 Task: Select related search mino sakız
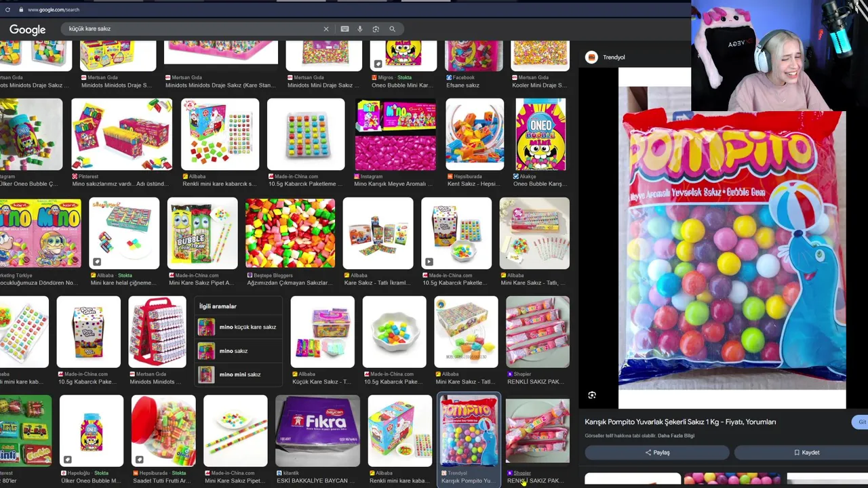pos(237,350)
